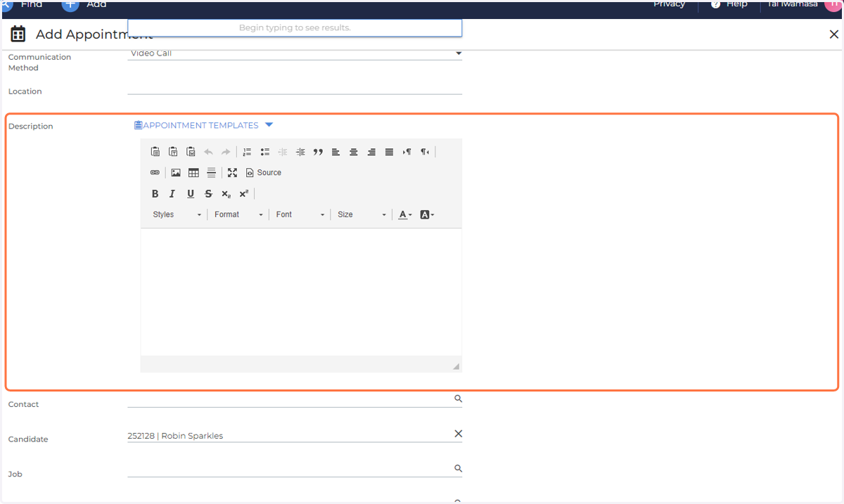844x504 pixels.
Task: Open the Privacy menu item
Action: tap(669, 4)
